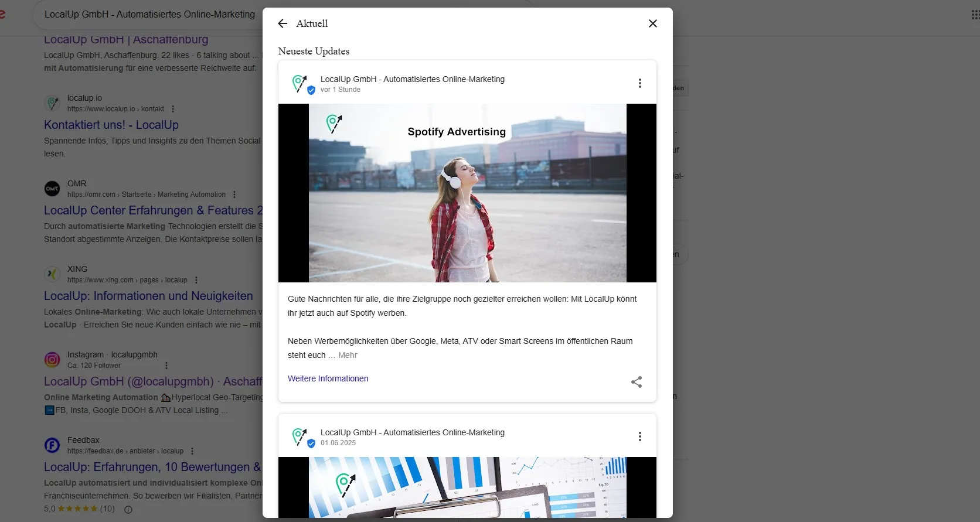Click the 01.06.2025 post date
Image resolution: width=980 pixels, height=522 pixels.
pos(338,443)
